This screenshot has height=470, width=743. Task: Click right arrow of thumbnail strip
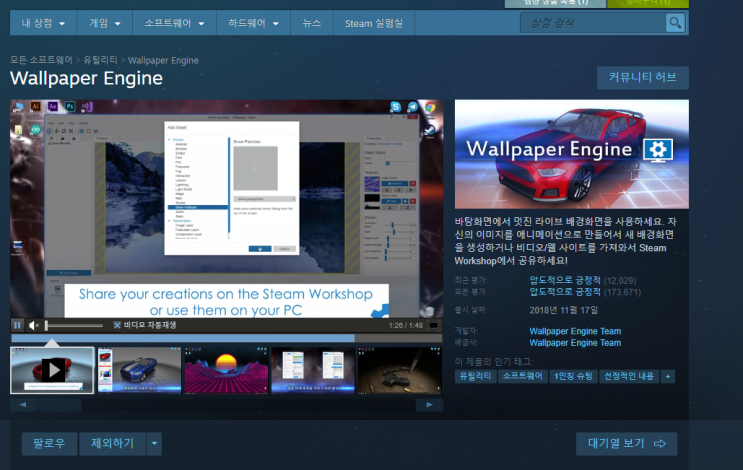coord(429,405)
